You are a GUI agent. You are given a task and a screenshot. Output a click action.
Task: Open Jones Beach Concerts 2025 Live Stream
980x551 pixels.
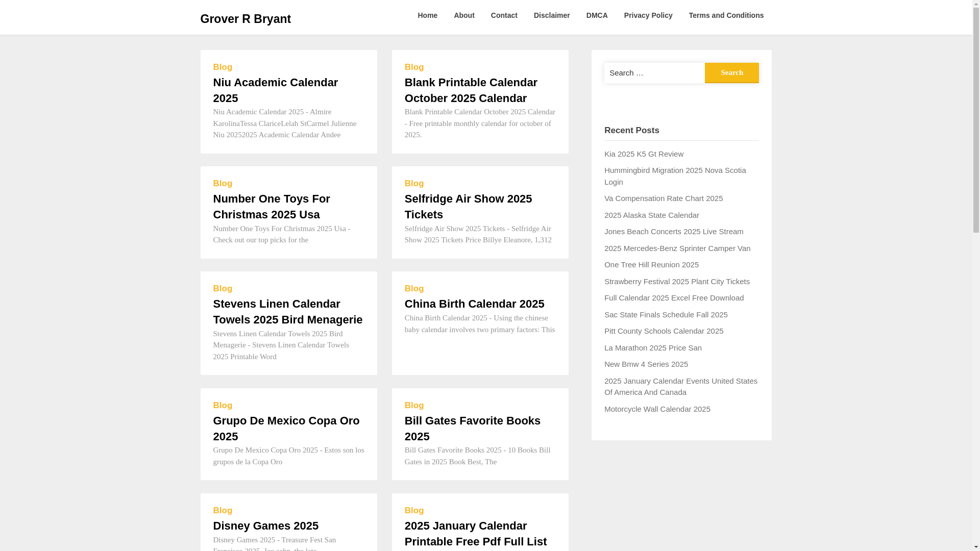674,232
